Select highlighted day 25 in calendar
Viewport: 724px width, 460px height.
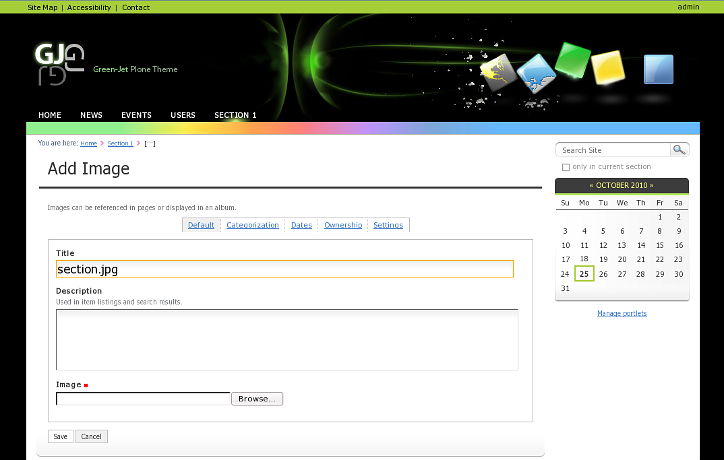(x=584, y=274)
